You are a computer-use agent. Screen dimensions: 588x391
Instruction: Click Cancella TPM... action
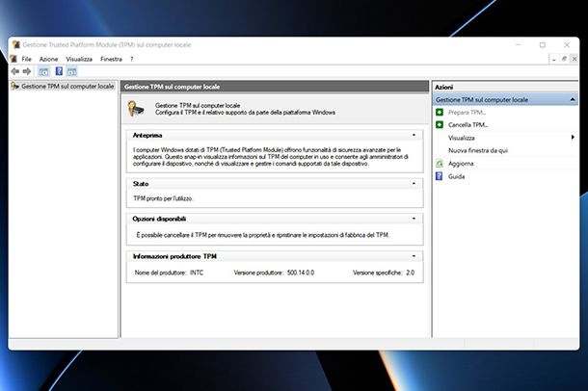click(x=468, y=125)
